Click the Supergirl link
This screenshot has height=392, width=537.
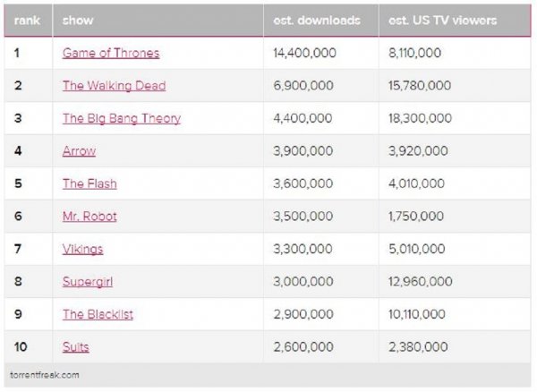point(87,282)
